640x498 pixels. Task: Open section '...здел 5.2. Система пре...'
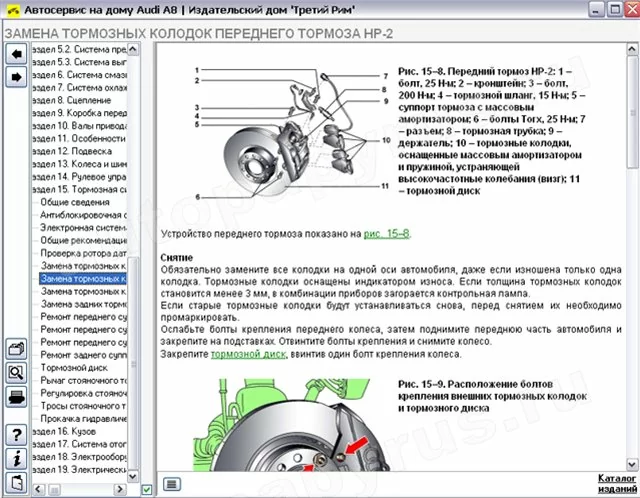click(x=80, y=49)
